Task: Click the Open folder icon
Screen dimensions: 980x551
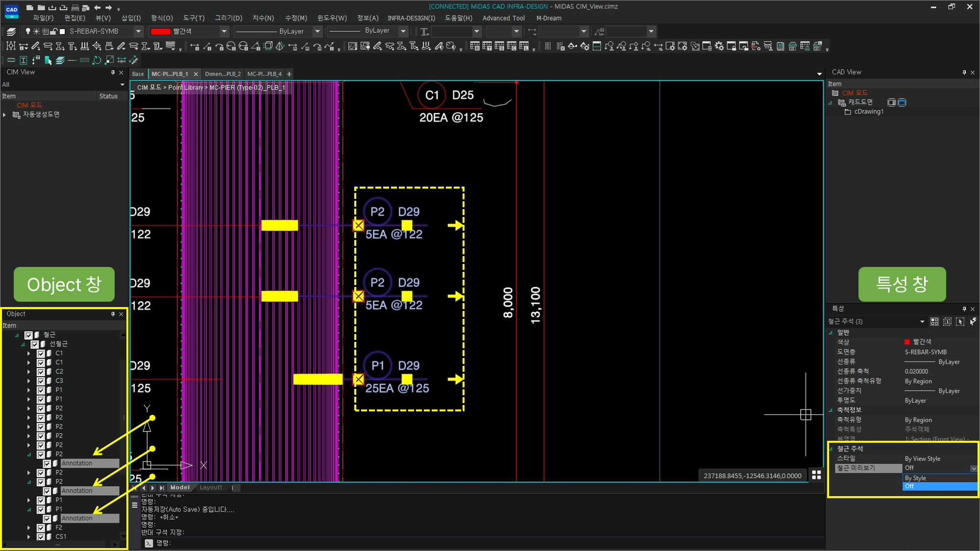Action: click(x=41, y=7)
